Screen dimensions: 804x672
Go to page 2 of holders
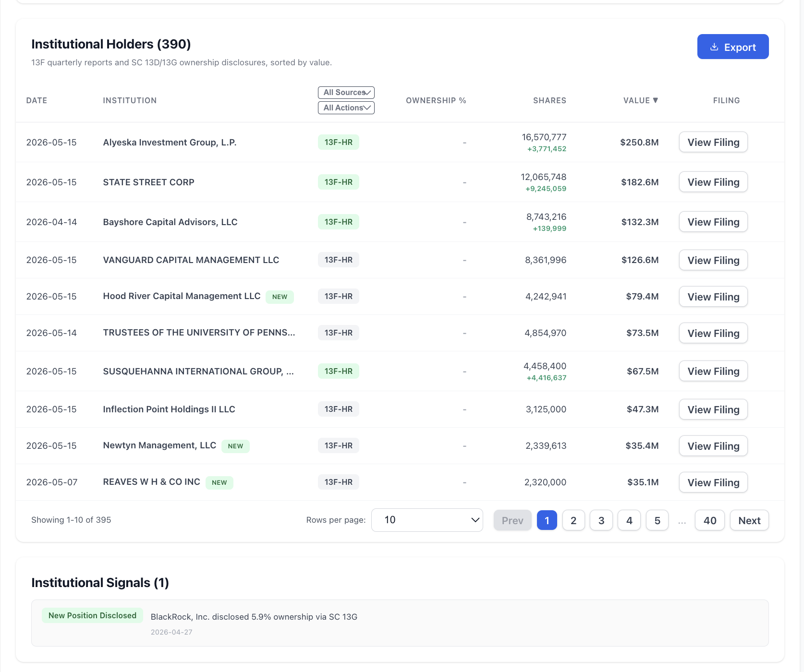[x=573, y=520]
